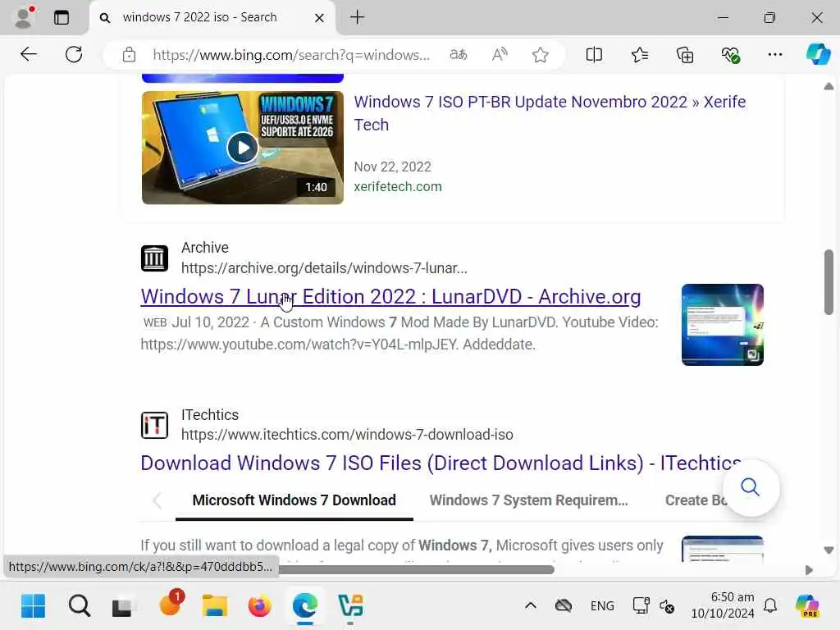Open muted volume tray icon

[667, 606]
